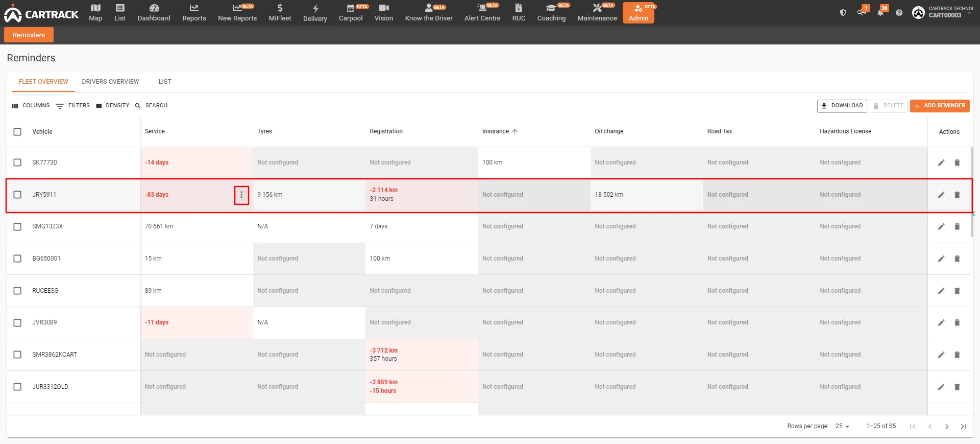The image size is (980, 444).
Task: Open RUC fuel pump icon
Action: tap(519, 8)
